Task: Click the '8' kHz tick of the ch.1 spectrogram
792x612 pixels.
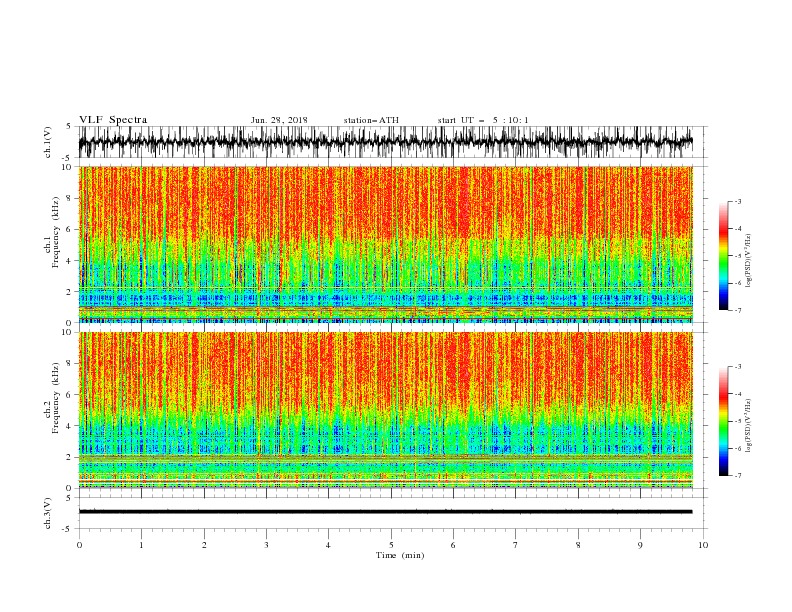Action: (x=70, y=198)
